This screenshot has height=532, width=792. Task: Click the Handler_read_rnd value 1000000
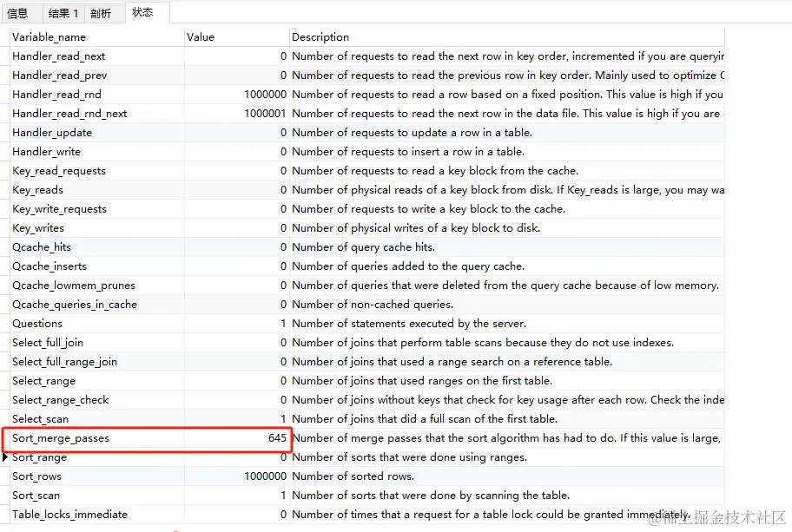point(265,95)
